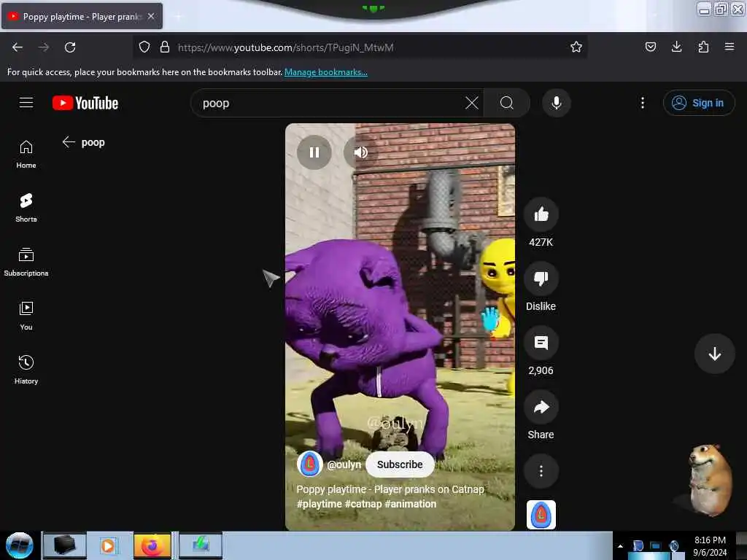
Task: Save page to Pocket
Action: click(x=650, y=47)
